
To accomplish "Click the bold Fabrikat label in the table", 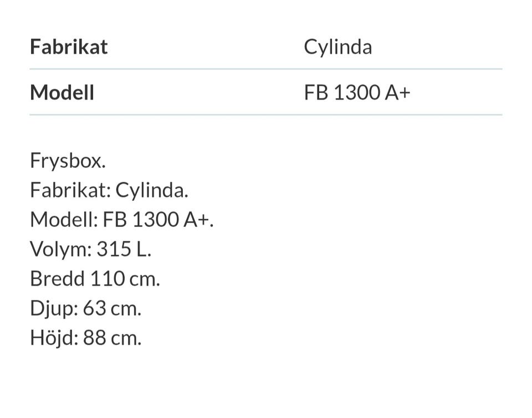I will pos(69,47).
